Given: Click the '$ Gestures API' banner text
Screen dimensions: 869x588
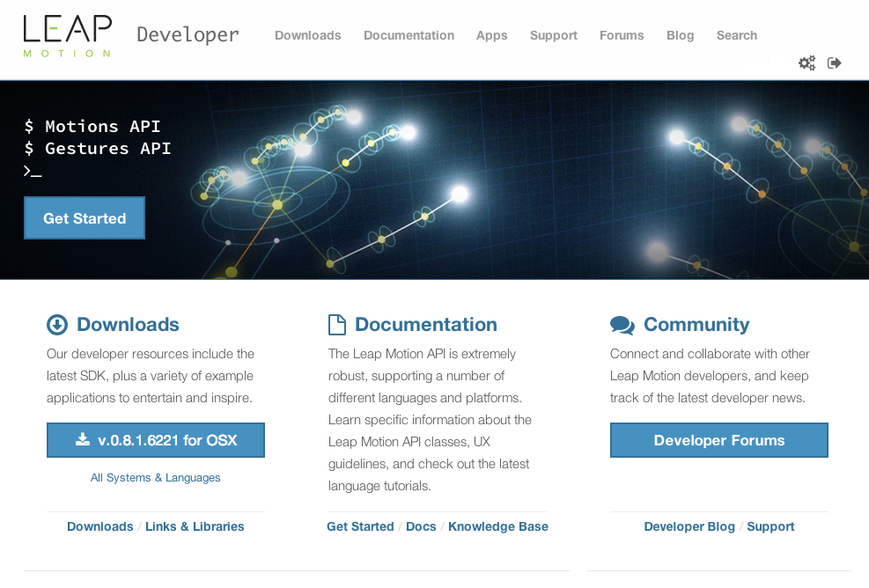Looking at the screenshot, I should (x=98, y=149).
